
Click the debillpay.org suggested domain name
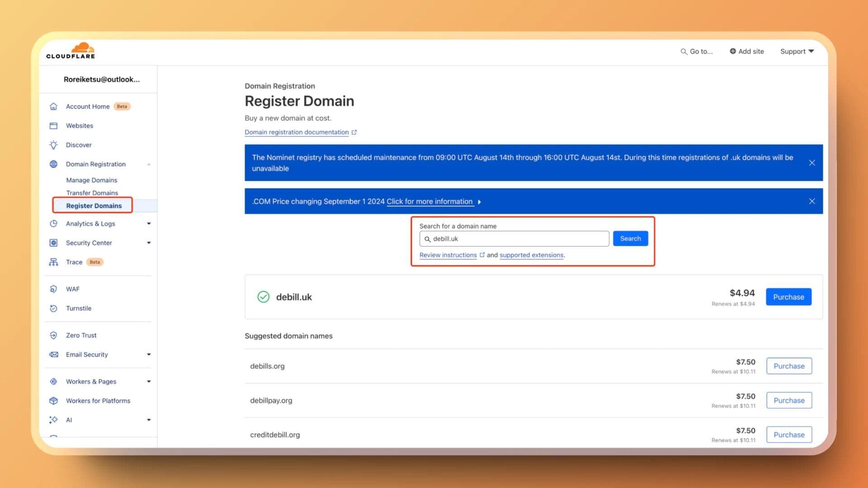[271, 400]
